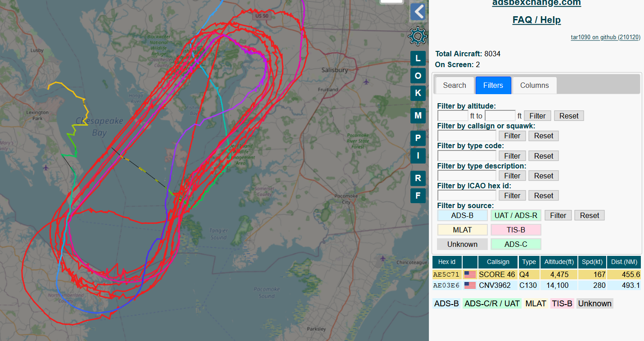644x341 pixels.
Task: Sort table by Callsign column
Action: (x=498, y=262)
